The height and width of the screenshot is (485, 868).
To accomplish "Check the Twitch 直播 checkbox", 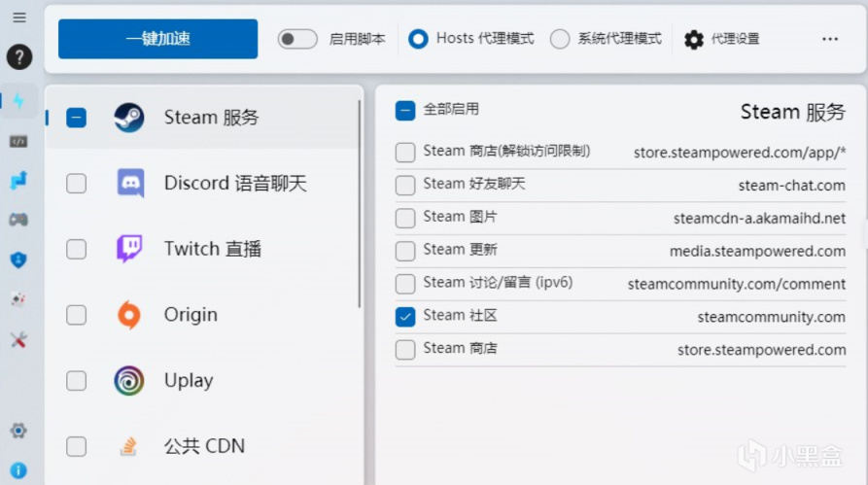I will 77,249.
